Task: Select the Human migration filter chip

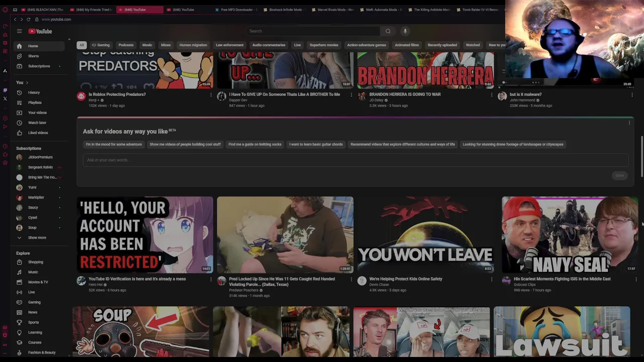Action: click(193, 45)
